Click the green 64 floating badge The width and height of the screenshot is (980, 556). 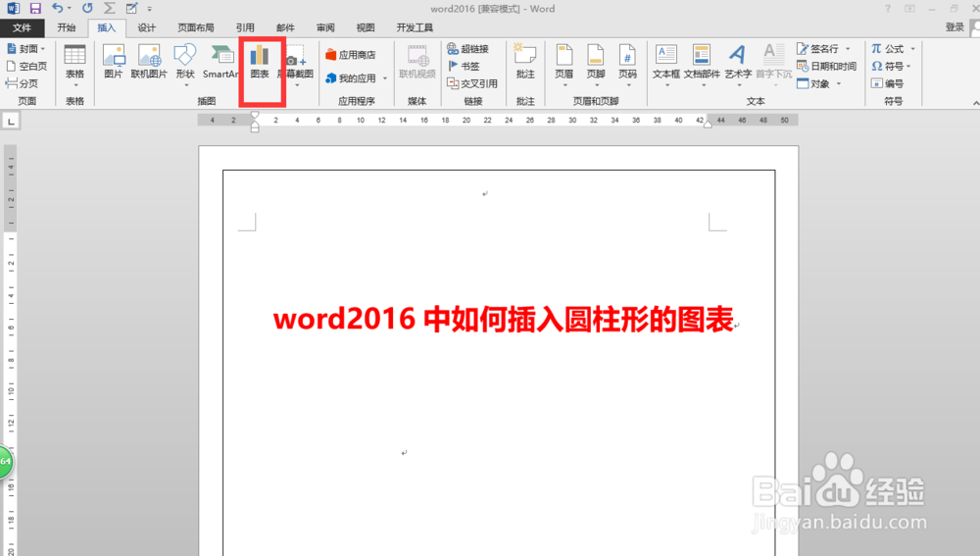pyautogui.click(x=5, y=462)
